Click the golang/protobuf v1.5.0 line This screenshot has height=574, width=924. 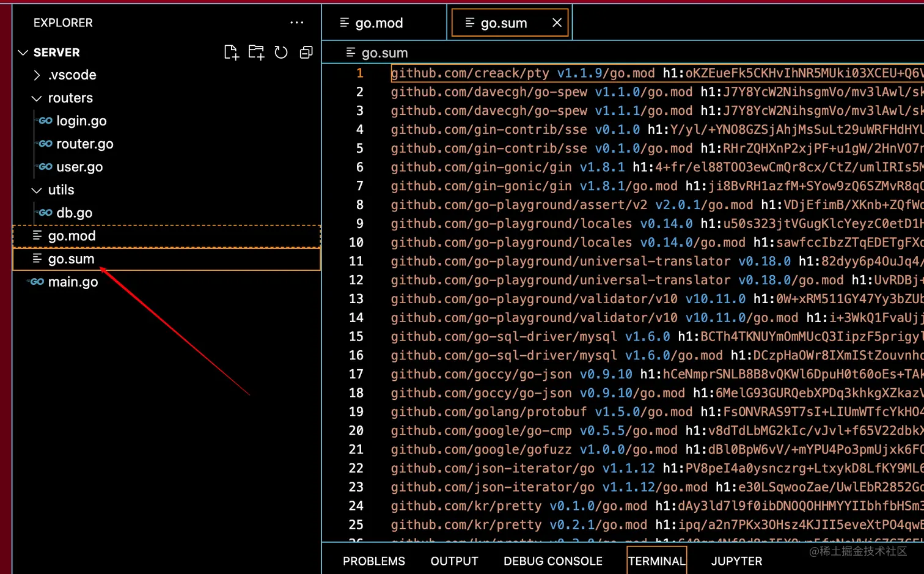pos(657,412)
